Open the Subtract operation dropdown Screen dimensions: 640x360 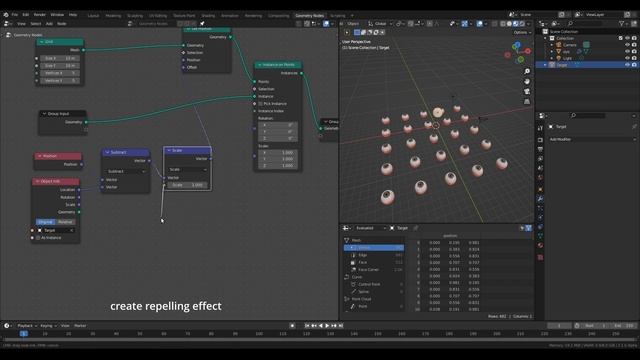click(x=126, y=171)
